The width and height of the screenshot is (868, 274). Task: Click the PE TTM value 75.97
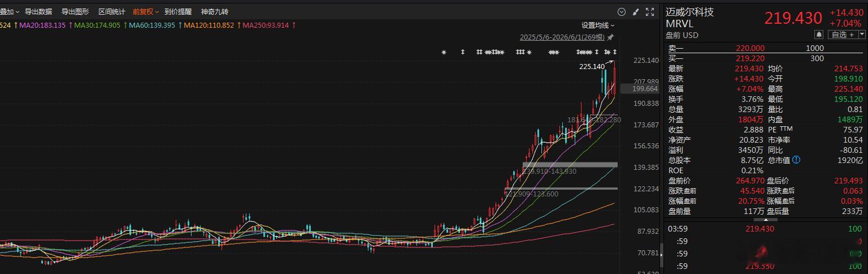pos(853,130)
